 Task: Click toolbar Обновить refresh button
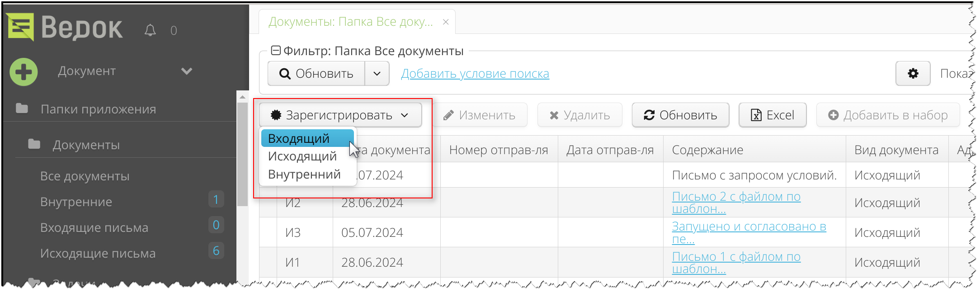(680, 115)
